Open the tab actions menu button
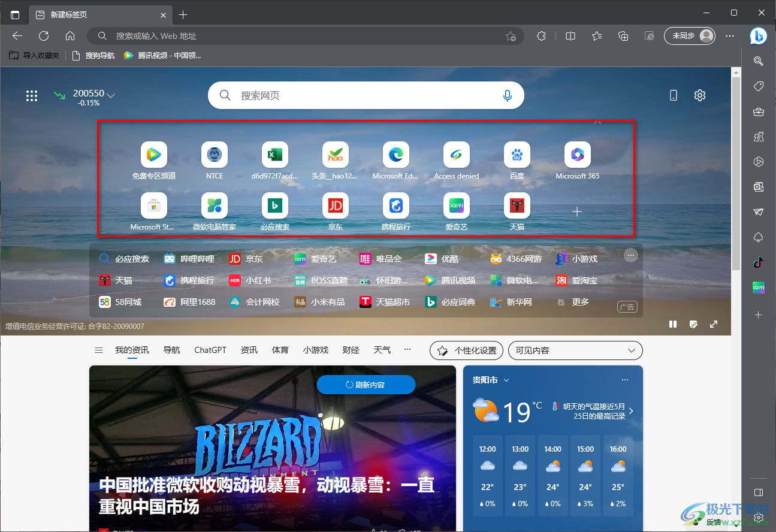Image resolution: width=776 pixels, height=532 pixels. 15,14
